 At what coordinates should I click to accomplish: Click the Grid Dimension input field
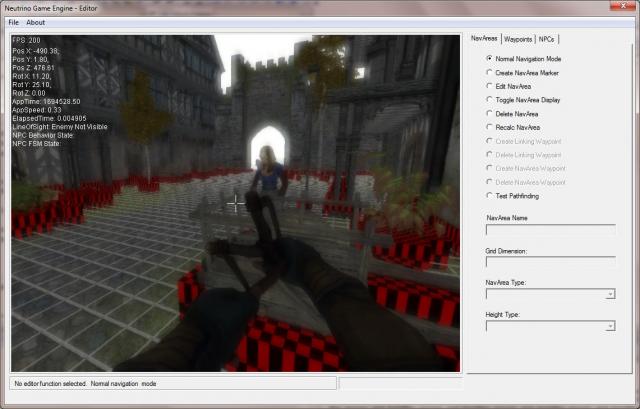550,262
